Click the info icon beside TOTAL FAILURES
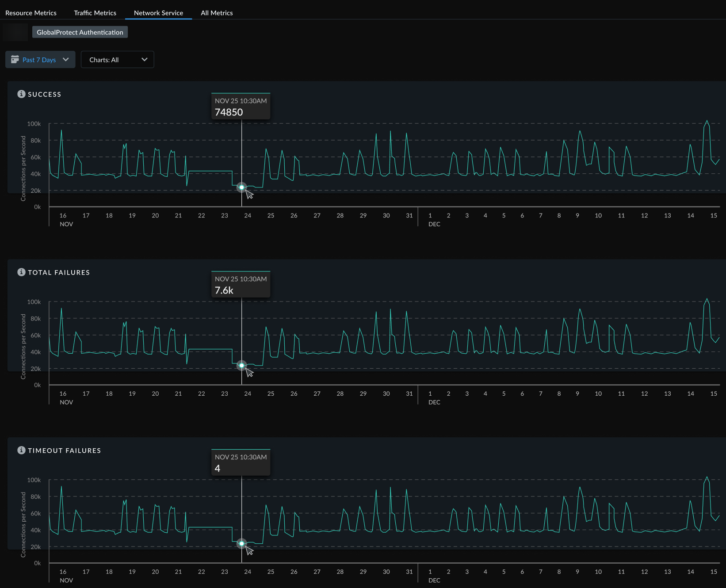 (x=21, y=272)
